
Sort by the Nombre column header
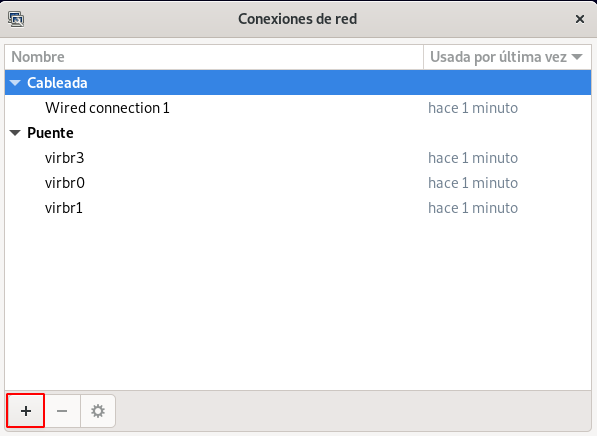pos(214,57)
